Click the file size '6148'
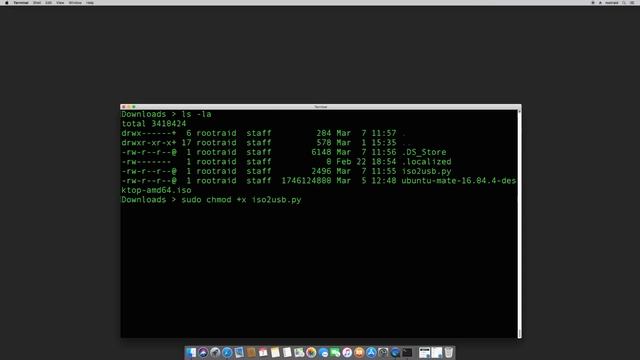 [321, 152]
